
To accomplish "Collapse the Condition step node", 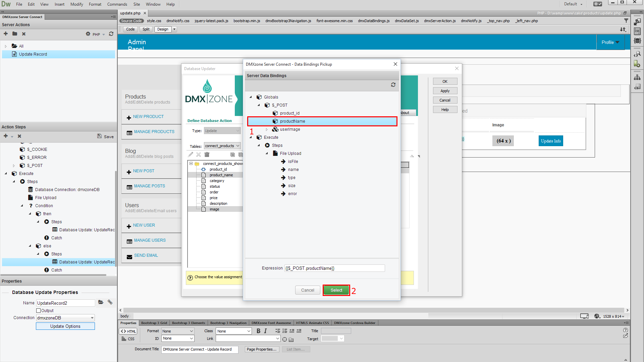I will pos(22,206).
